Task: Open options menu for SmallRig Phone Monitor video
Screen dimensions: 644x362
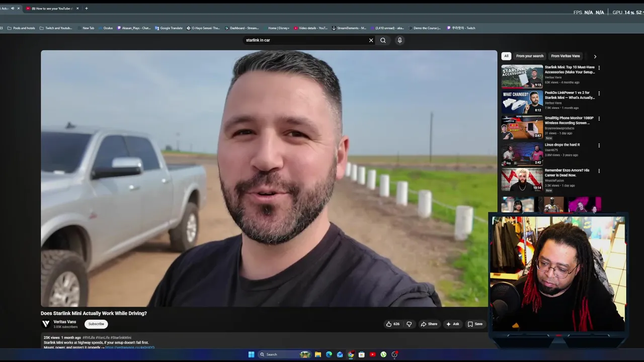Action: 599,119
